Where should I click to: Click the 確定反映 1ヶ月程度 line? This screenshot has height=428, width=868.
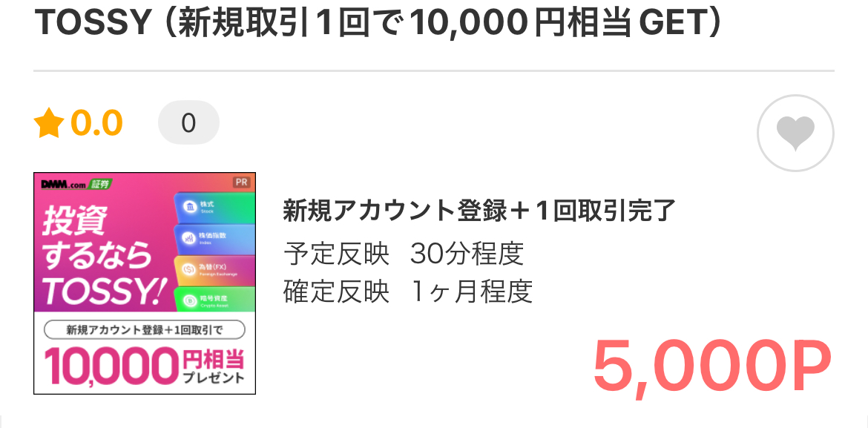click(408, 292)
